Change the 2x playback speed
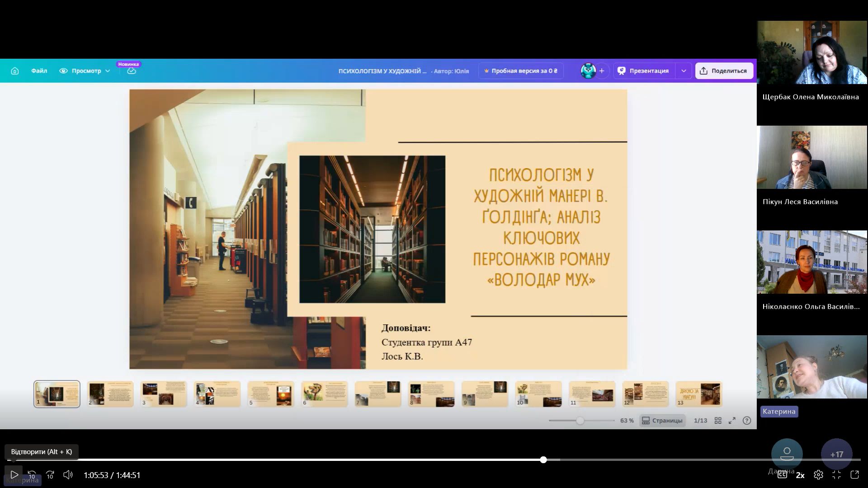 (800, 475)
